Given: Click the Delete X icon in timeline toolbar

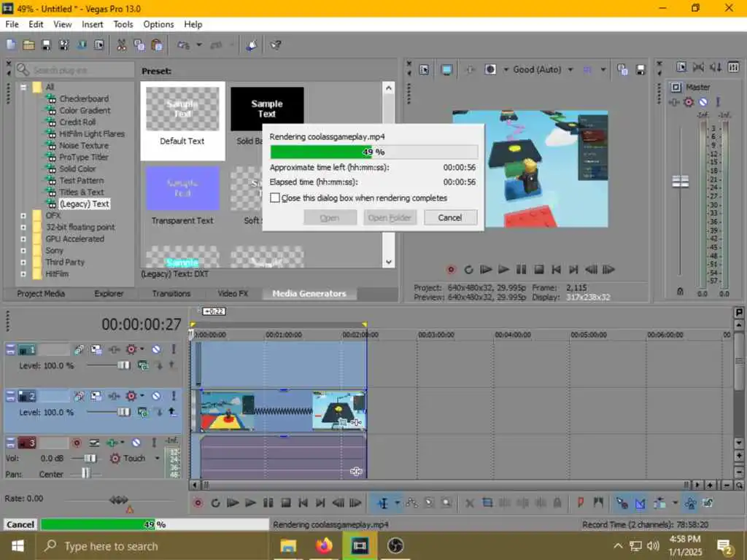Looking at the screenshot, I should click(x=469, y=503).
